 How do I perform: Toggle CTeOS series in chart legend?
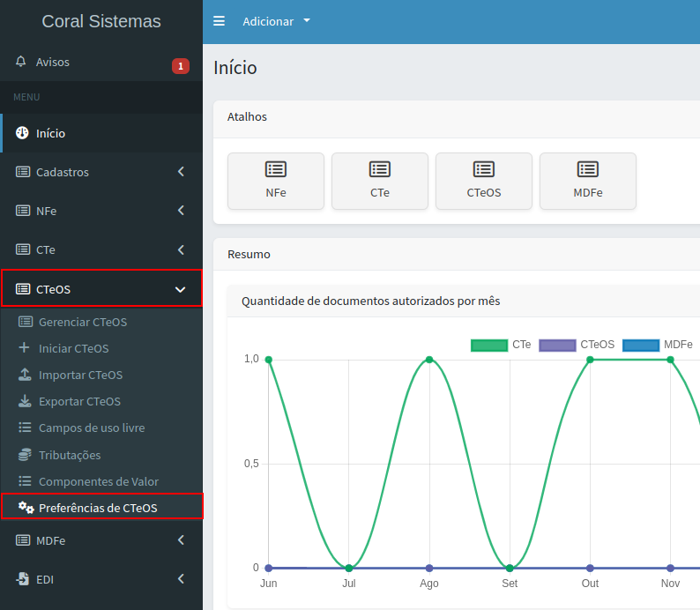(577, 345)
